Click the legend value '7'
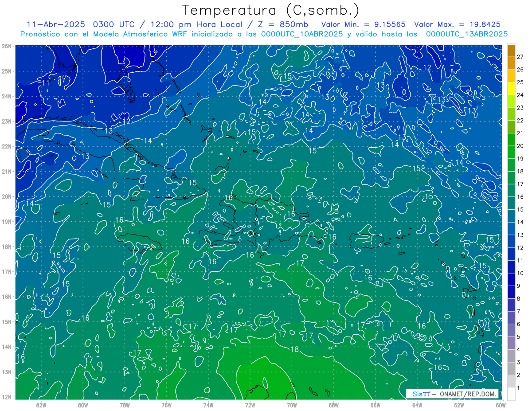The image size is (532, 411). click(519, 312)
